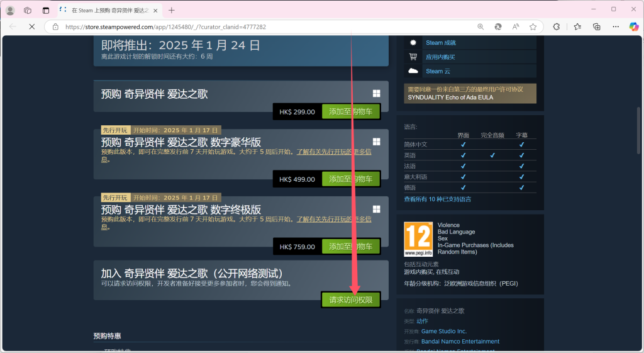The image size is (644, 353).
Task: Add page to favorites star icon
Action: (x=533, y=26)
